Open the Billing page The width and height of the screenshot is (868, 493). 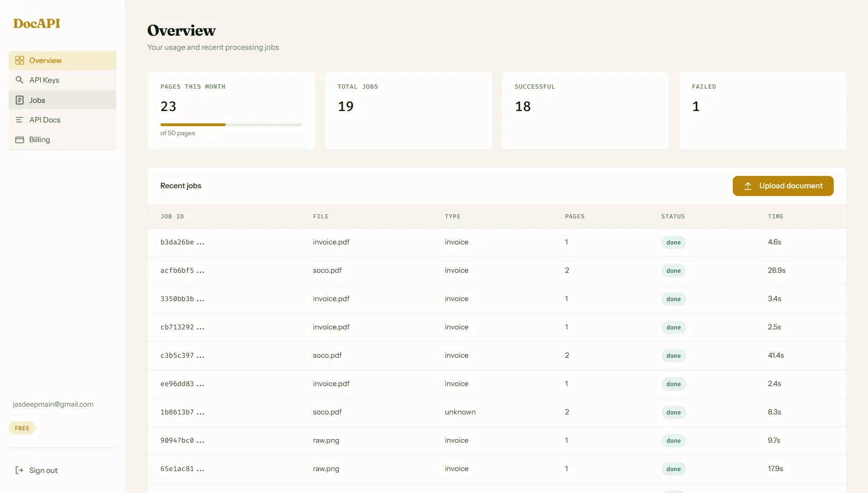[63, 139]
